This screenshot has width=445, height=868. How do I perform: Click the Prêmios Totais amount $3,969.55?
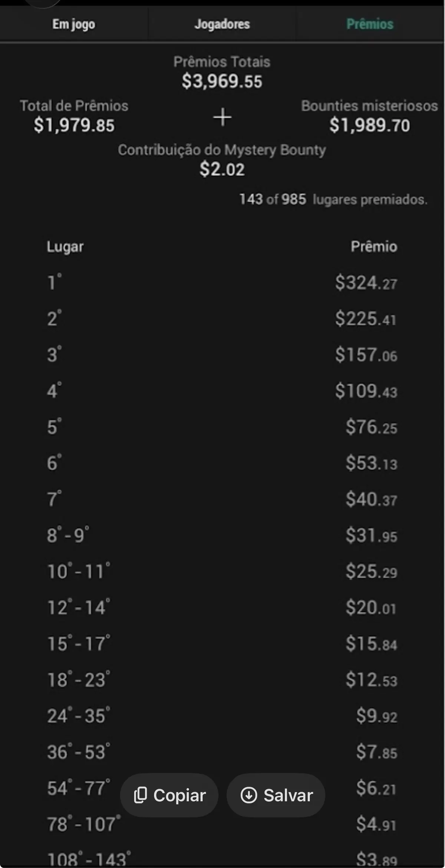pos(222,81)
